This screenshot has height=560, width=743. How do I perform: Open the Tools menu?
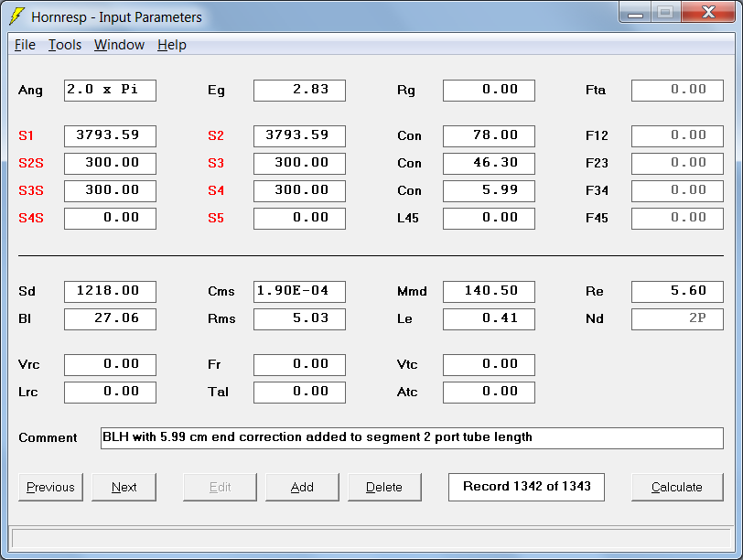point(65,45)
